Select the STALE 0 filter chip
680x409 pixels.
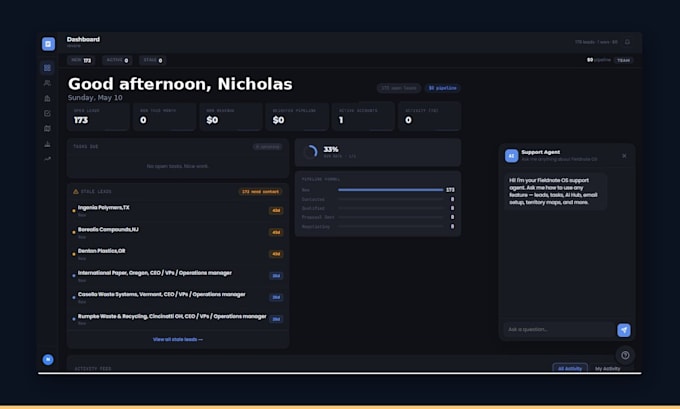[x=153, y=60]
